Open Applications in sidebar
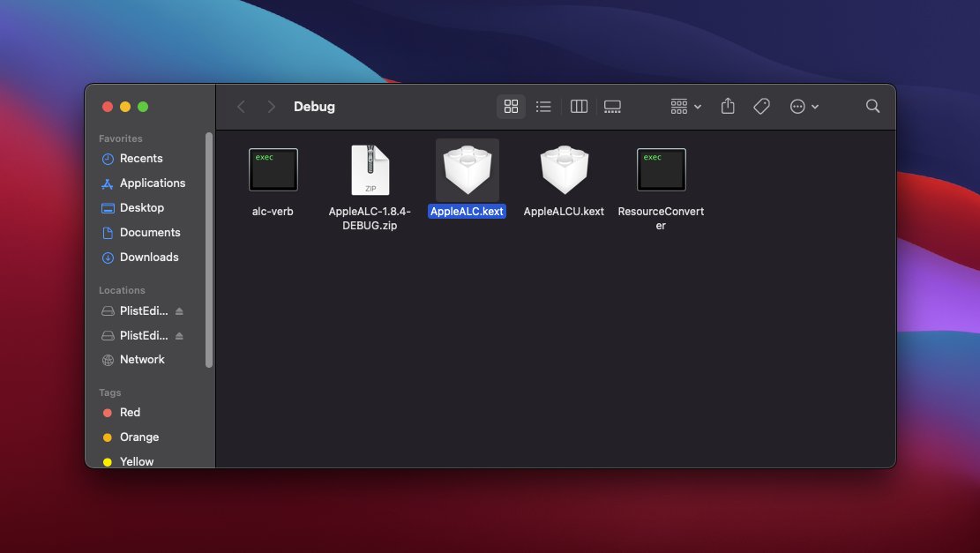This screenshot has height=553, width=980. [x=152, y=183]
